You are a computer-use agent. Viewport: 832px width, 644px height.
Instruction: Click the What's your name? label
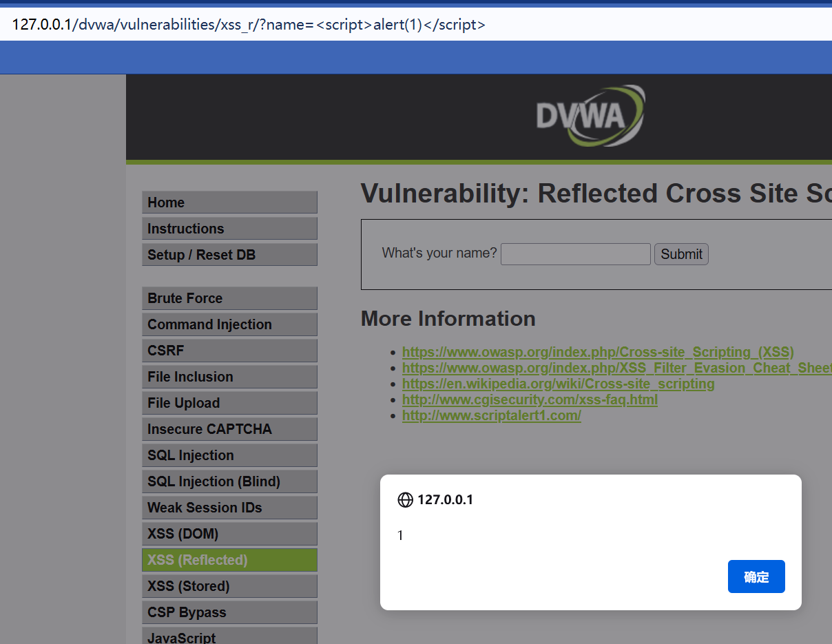[439, 253]
